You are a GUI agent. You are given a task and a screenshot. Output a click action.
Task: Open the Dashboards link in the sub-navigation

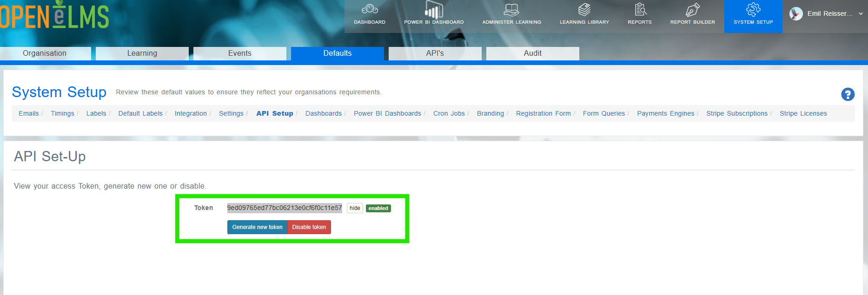324,113
